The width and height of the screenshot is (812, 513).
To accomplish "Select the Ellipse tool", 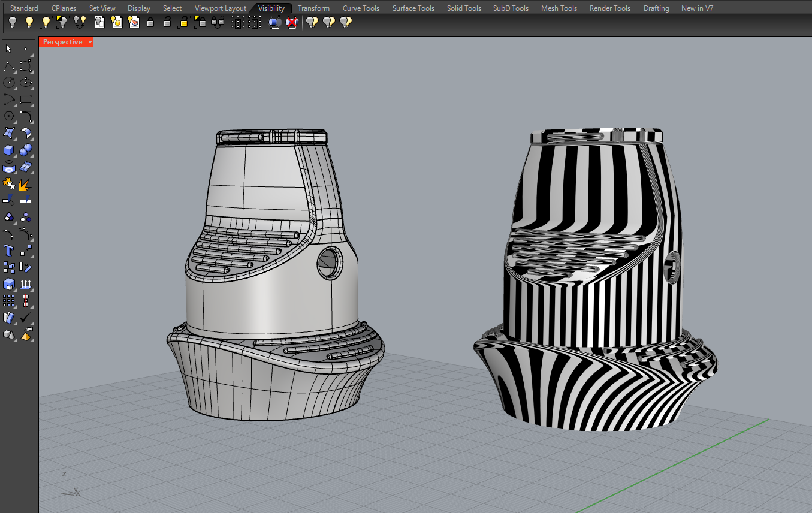I will click(x=26, y=82).
